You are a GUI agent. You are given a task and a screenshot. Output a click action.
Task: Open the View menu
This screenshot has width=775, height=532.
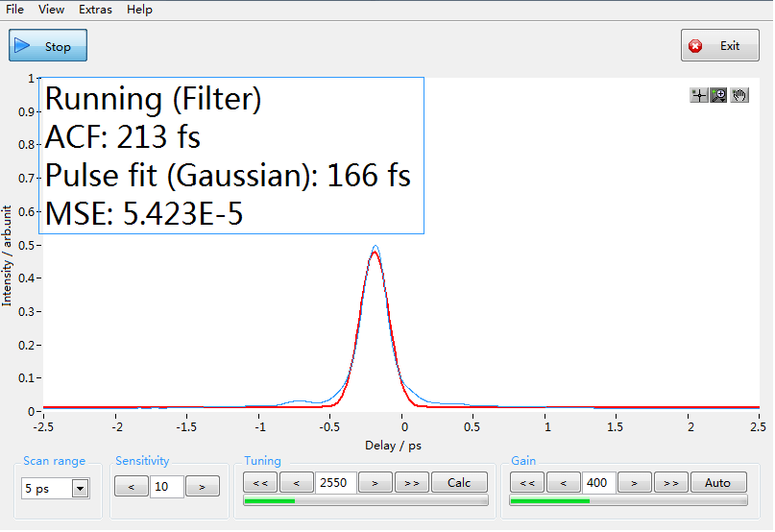click(52, 10)
